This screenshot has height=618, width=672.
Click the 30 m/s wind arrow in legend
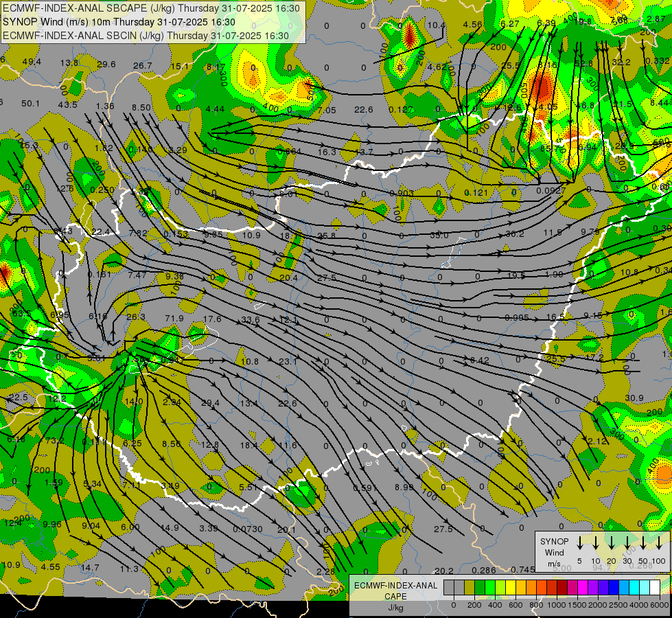coord(627,542)
